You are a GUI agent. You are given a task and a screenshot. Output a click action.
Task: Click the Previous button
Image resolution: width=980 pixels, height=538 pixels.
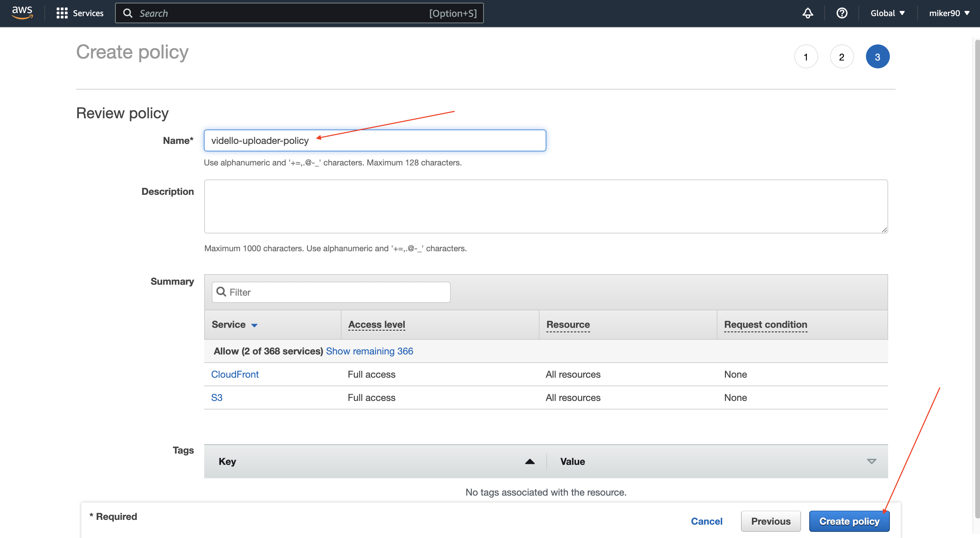coord(770,521)
